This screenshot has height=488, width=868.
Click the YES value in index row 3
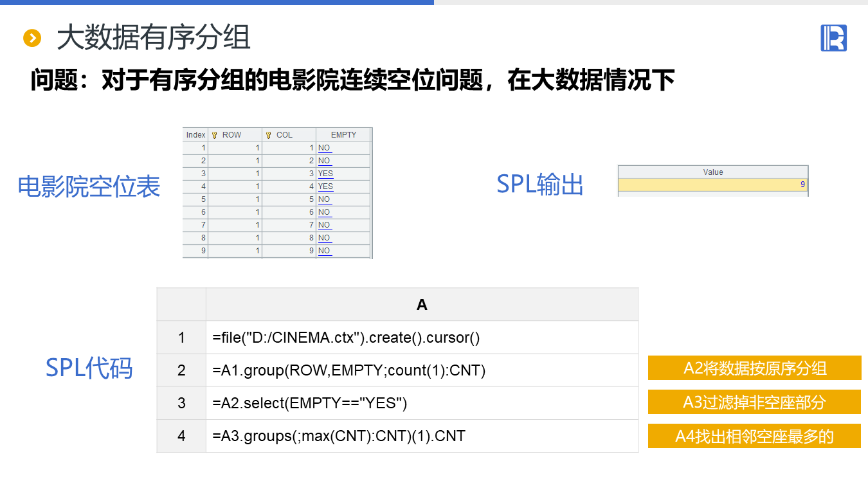point(326,174)
